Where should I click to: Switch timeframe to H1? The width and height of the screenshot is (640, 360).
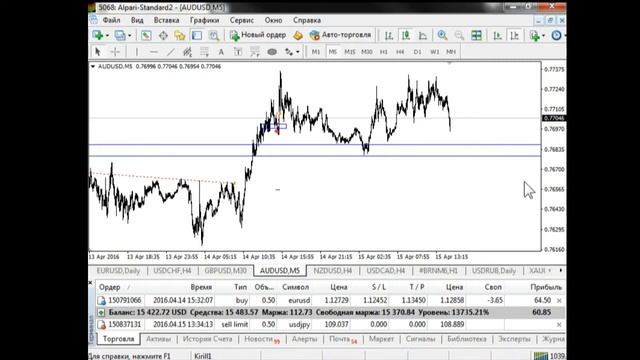tap(384, 52)
